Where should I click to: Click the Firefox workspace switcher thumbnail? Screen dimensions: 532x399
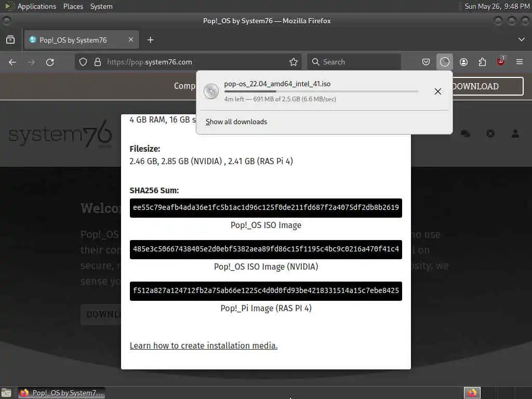click(x=472, y=393)
